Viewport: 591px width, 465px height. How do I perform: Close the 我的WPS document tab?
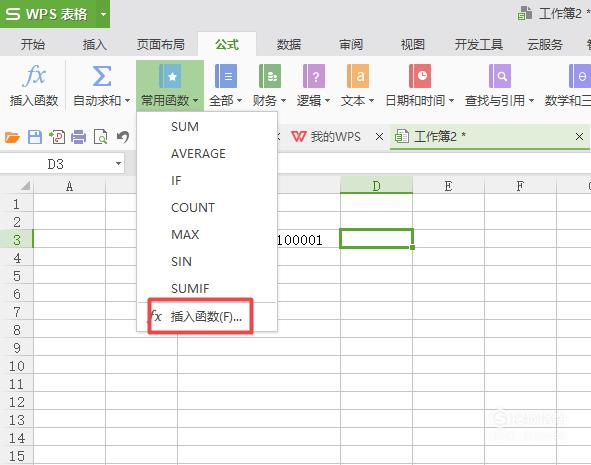380,137
